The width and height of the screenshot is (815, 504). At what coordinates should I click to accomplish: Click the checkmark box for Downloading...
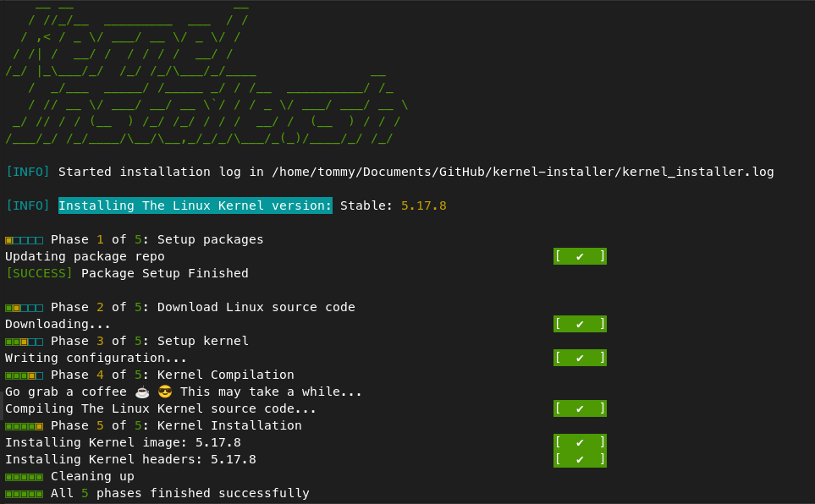(x=580, y=324)
